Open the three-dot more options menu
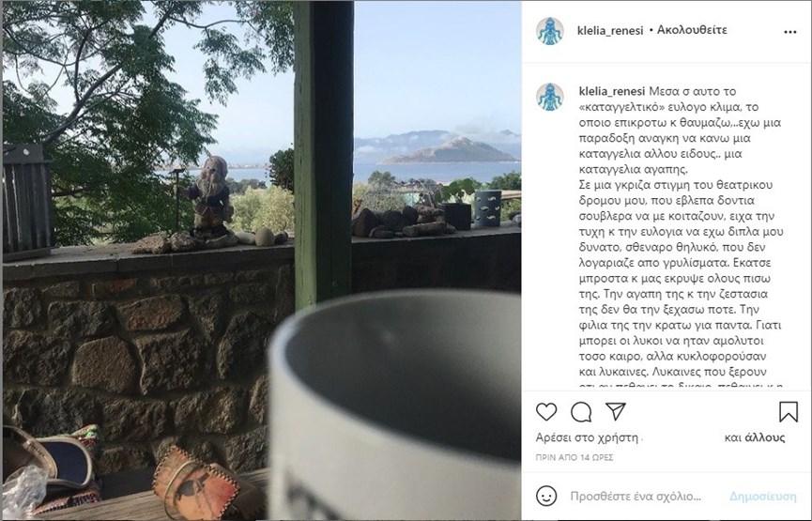Viewport: 812px width, 521px height. [x=789, y=32]
